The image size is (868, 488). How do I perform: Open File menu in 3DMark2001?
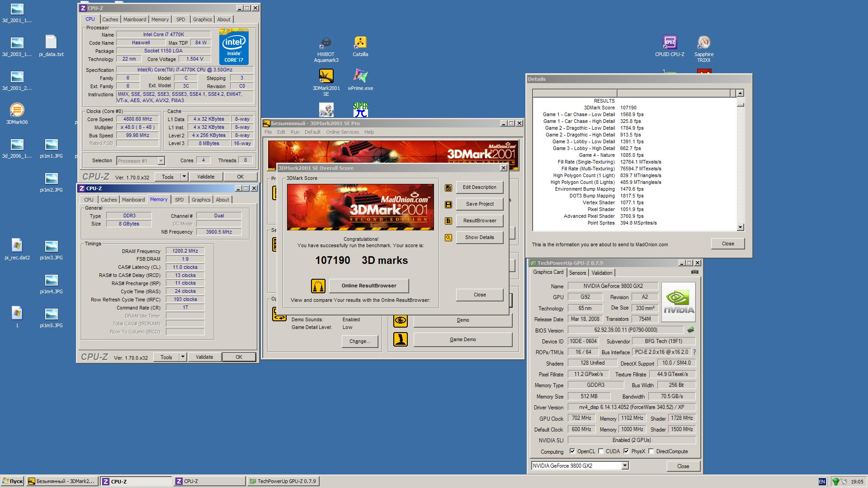(268, 132)
